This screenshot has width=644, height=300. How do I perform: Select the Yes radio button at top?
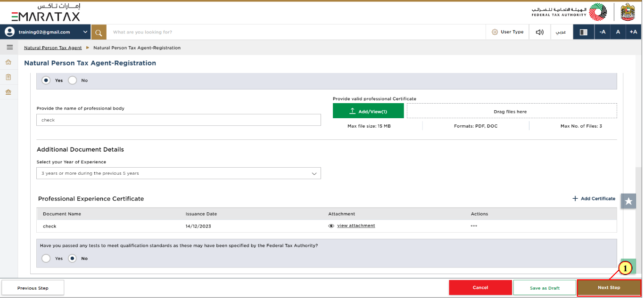click(46, 81)
